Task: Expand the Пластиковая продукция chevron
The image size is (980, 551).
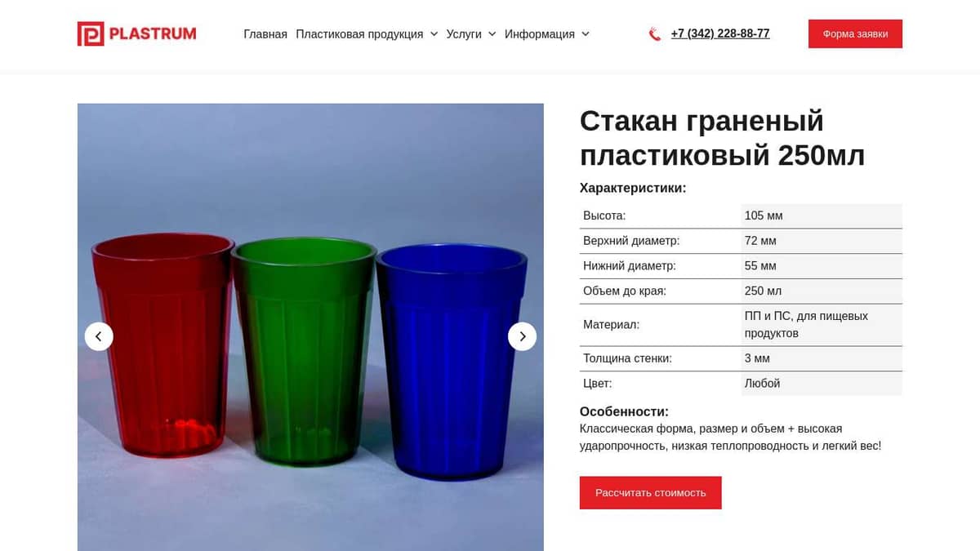Action: tap(434, 34)
